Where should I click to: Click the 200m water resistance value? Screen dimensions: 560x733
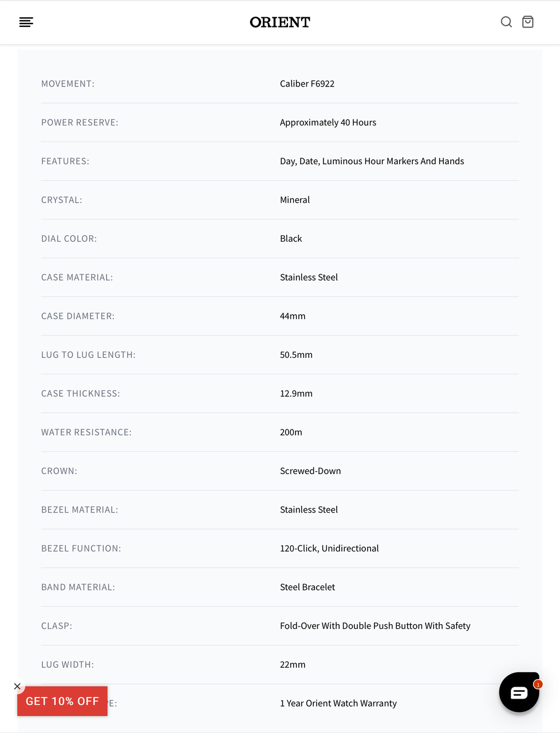pyautogui.click(x=291, y=432)
